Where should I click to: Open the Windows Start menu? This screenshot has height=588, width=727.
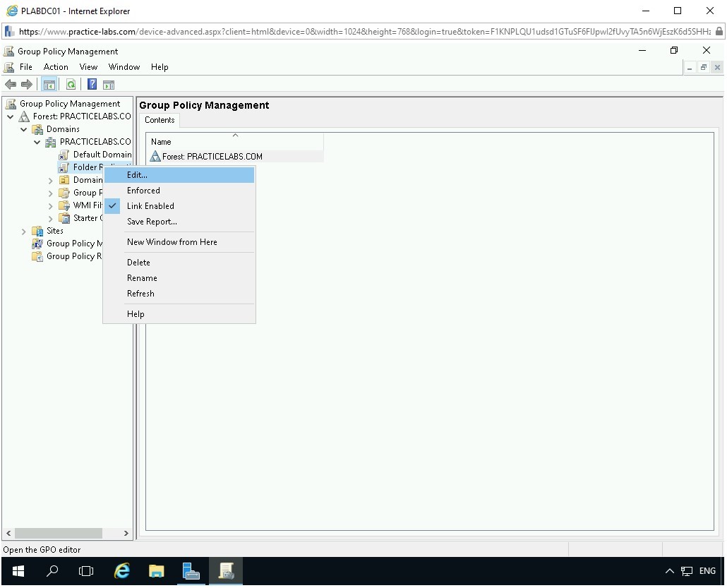click(x=18, y=571)
